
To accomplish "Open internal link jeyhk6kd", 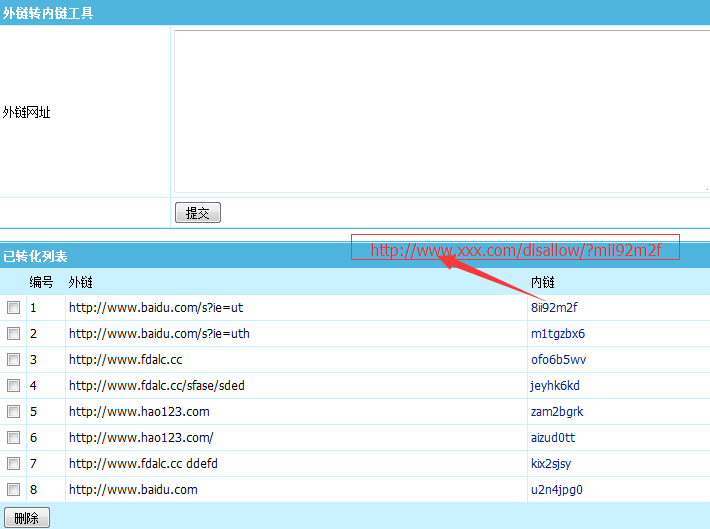I will pyautogui.click(x=555, y=385).
